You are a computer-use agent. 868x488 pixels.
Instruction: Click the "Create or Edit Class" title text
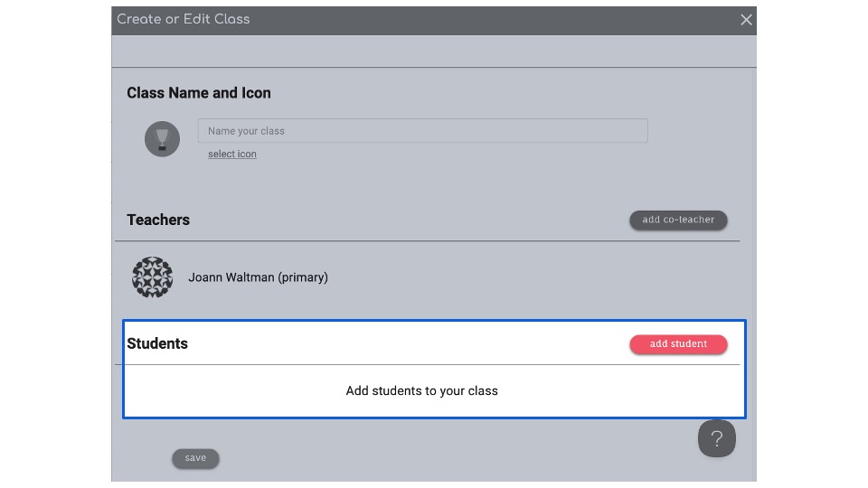[184, 19]
